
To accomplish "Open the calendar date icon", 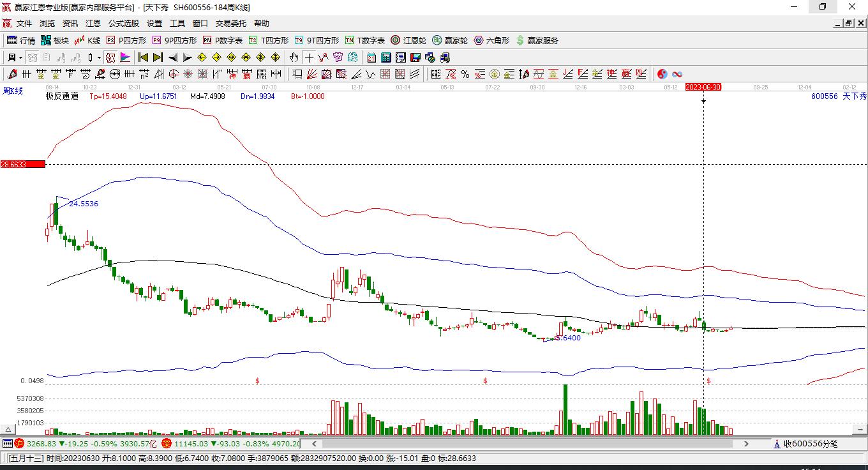I will click(x=371, y=57).
